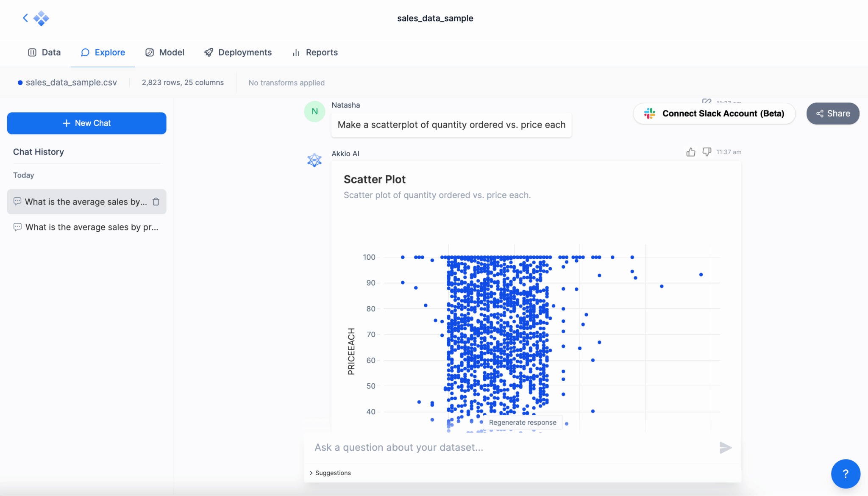Delete the first chat history entry
The height and width of the screenshot is (496, 868).
pos(155,202)
